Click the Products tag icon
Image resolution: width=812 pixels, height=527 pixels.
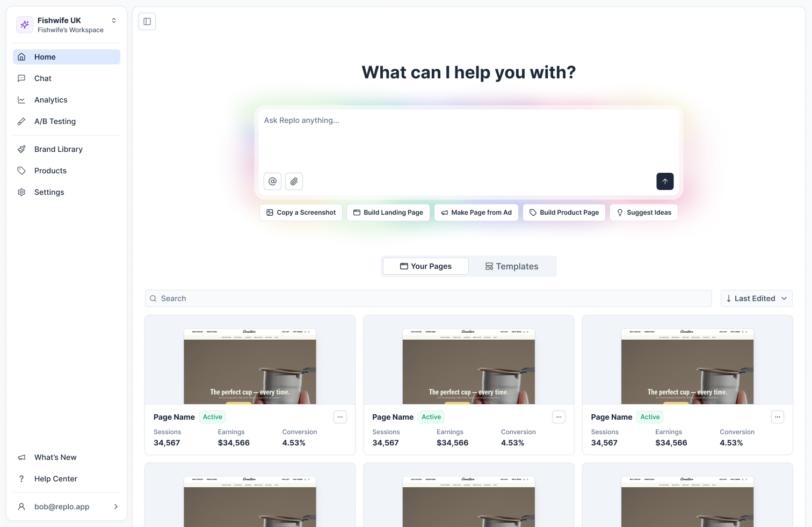(21, 171)
